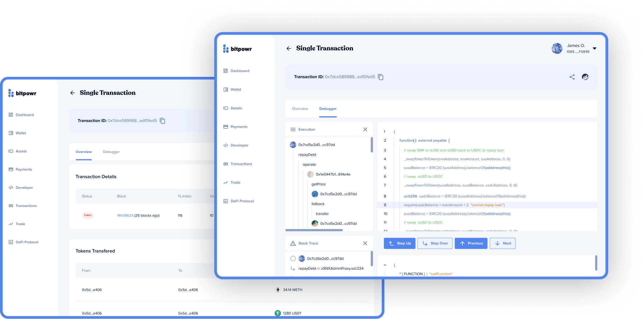This screenshot has height=319, width=644.
Task: Open DeFi Protocol in the front sidebar
Action: coord(242,201)
